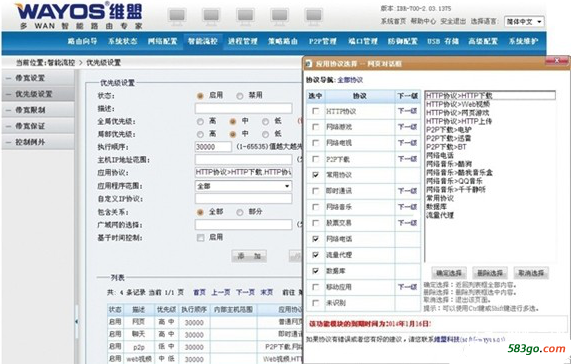
Task: Open the 路由向导 menu
Action: click(82, 41)
